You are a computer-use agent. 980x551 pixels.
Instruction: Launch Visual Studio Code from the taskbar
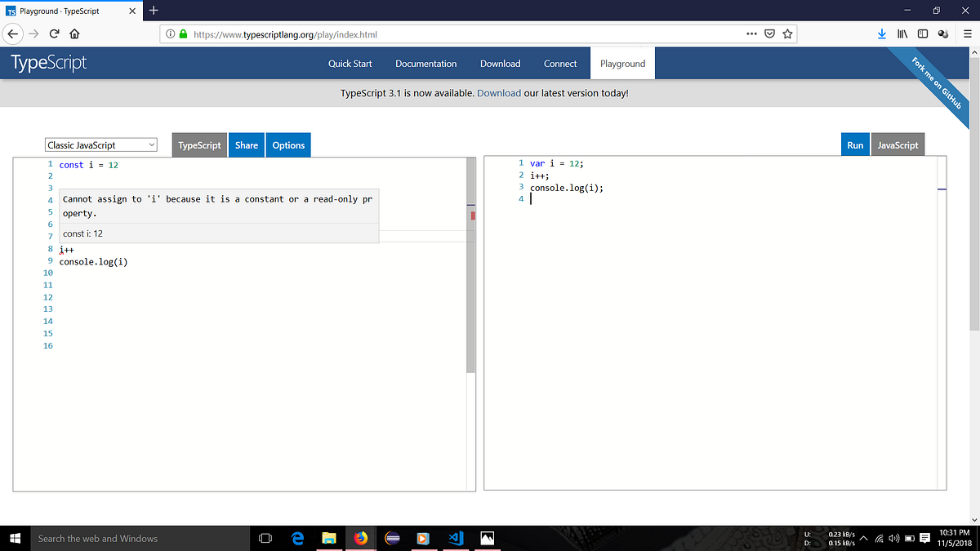[x=455, y=537]
